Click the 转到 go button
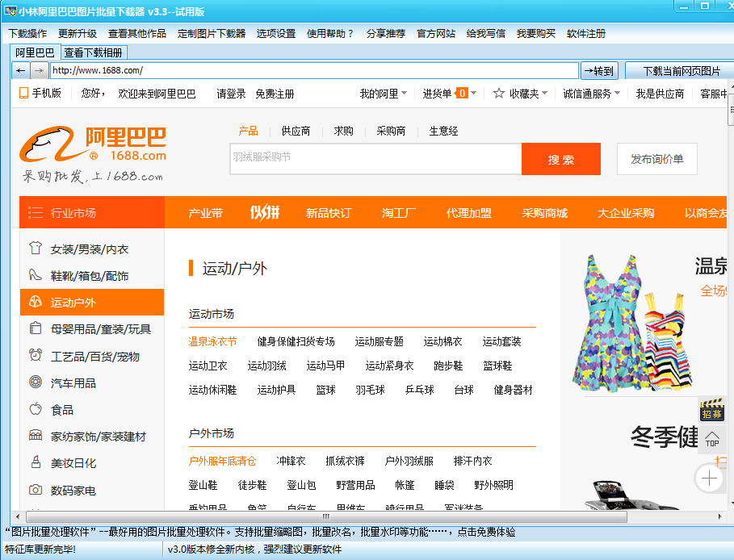Image resolution: width=734 pixels, height=560 pixels. click(599, 71)
